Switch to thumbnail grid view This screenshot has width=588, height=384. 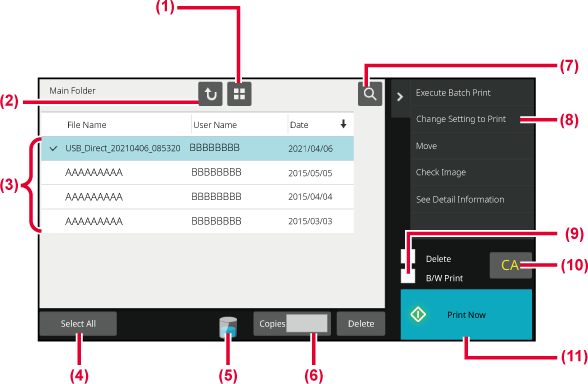coord(239,94)
